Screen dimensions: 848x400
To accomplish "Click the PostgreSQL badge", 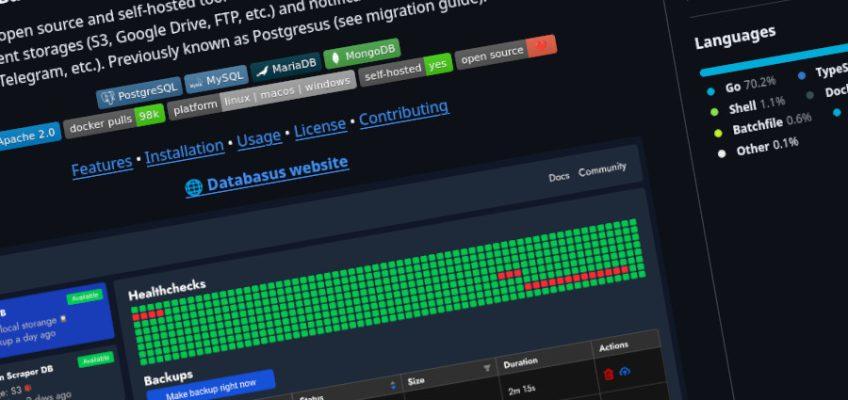I will (x=136, y=94).
